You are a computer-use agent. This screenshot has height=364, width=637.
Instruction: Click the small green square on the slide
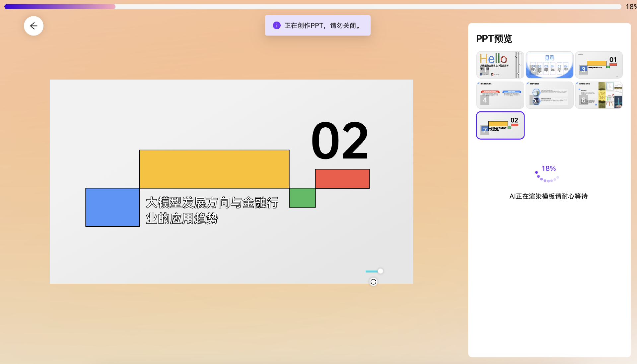[x=302, y=198]
